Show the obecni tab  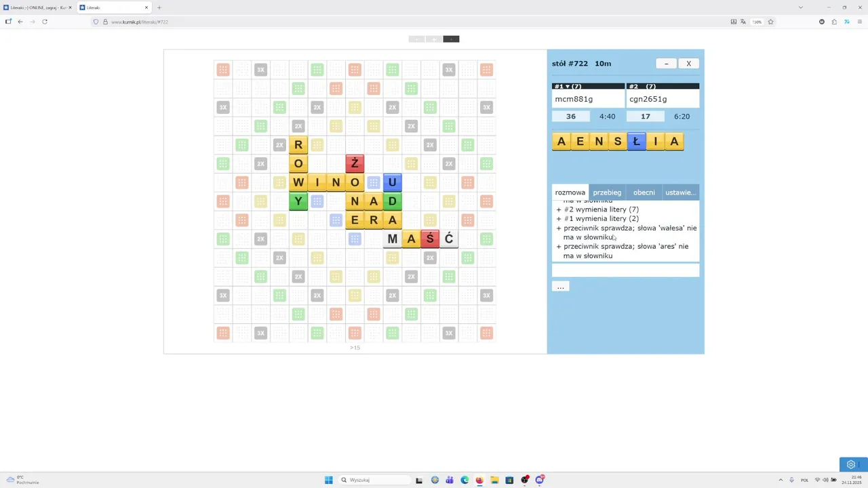[644, 192]
